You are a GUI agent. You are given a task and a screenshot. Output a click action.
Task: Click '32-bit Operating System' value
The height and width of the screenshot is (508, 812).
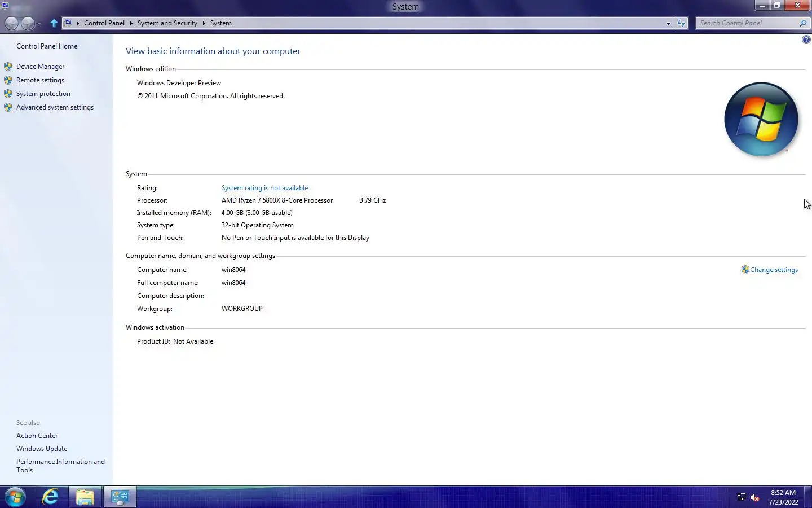257,225
